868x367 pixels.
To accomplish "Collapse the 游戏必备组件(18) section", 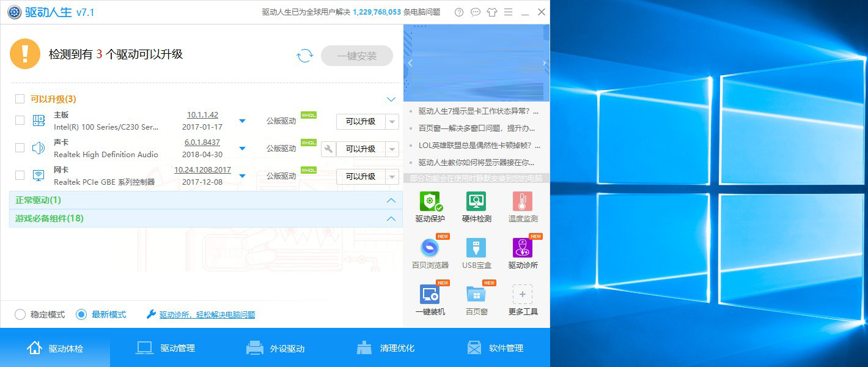I will tap(391, 218).
